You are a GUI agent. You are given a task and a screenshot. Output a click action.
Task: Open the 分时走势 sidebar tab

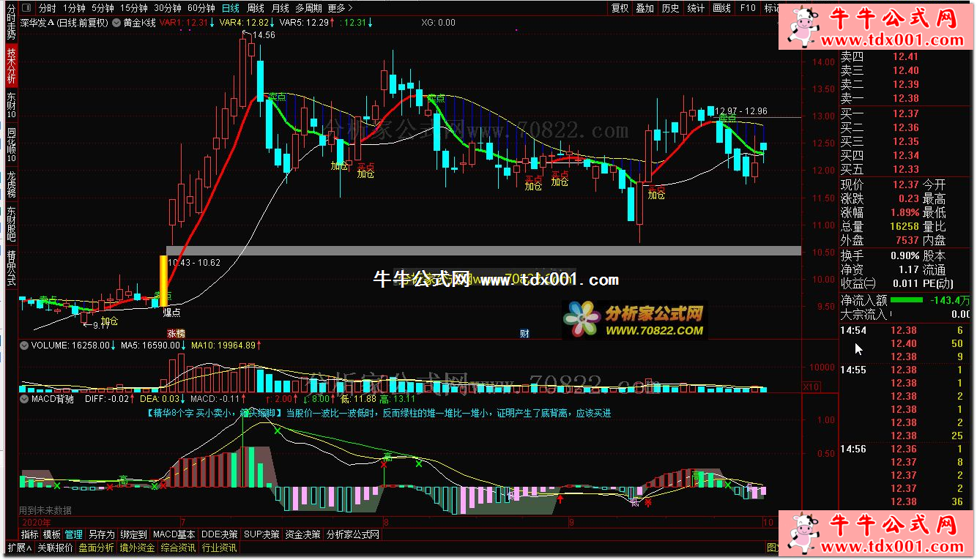tap(11, 21)
